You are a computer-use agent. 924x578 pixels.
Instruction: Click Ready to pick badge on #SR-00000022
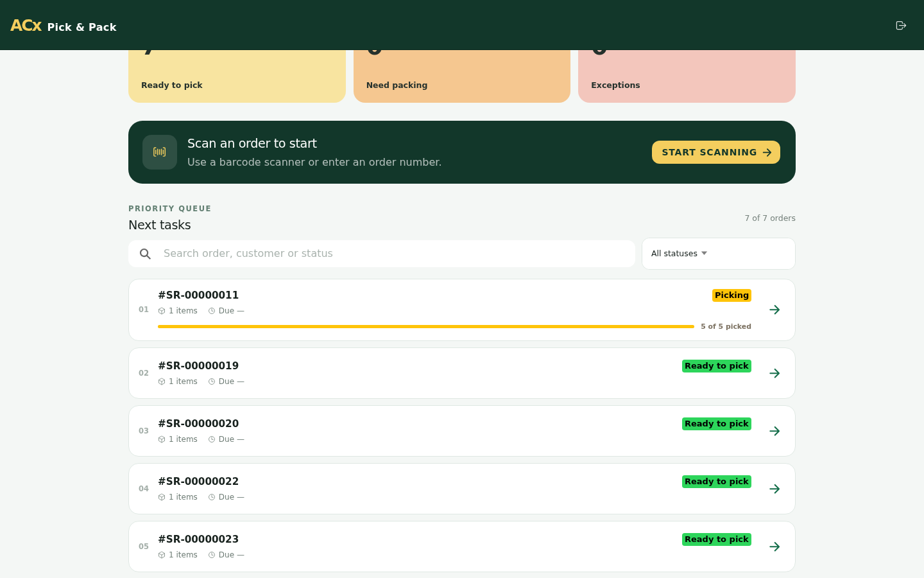tap(717, 482)
